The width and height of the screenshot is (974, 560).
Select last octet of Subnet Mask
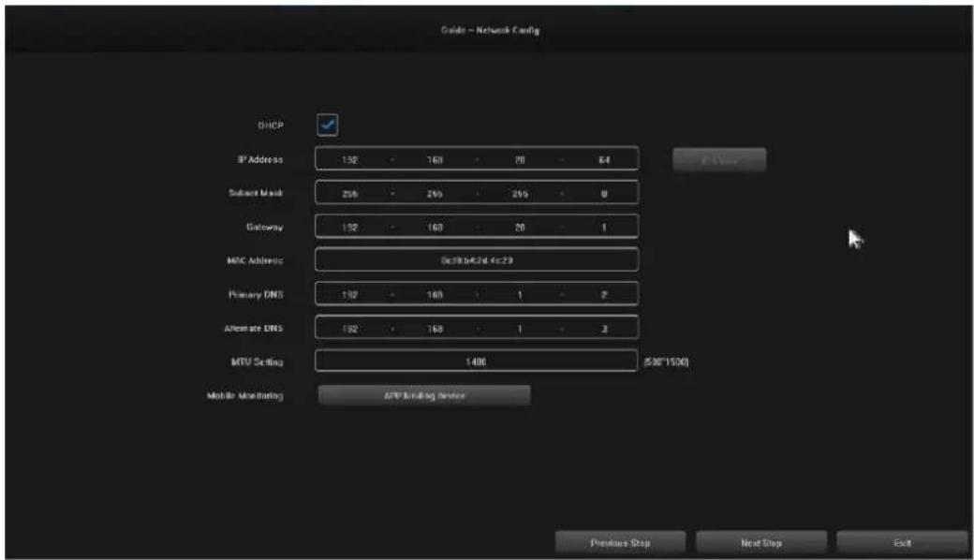pos(604,194)
